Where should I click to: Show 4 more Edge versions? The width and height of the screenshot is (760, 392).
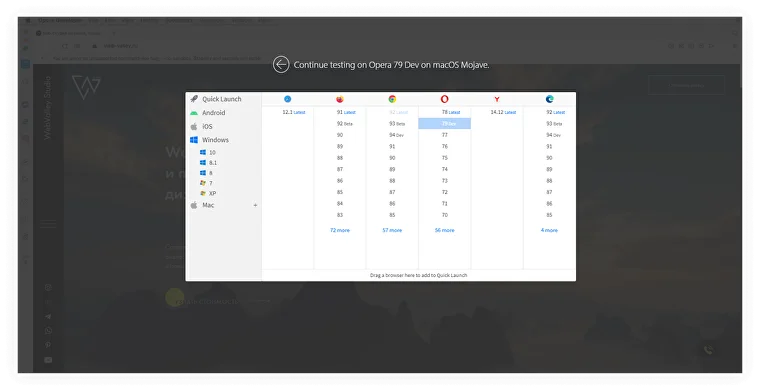(549, 230)
